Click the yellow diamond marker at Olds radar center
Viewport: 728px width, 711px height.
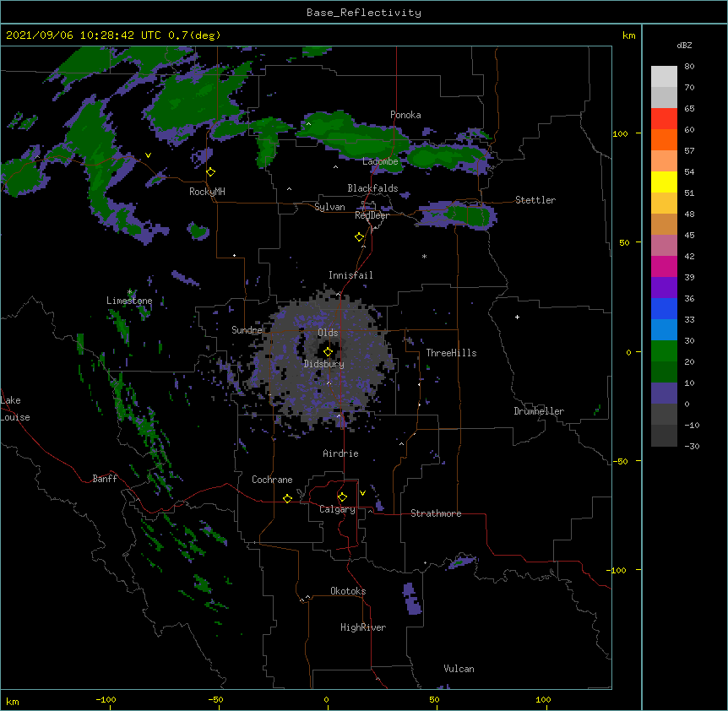tap(328, 352)
